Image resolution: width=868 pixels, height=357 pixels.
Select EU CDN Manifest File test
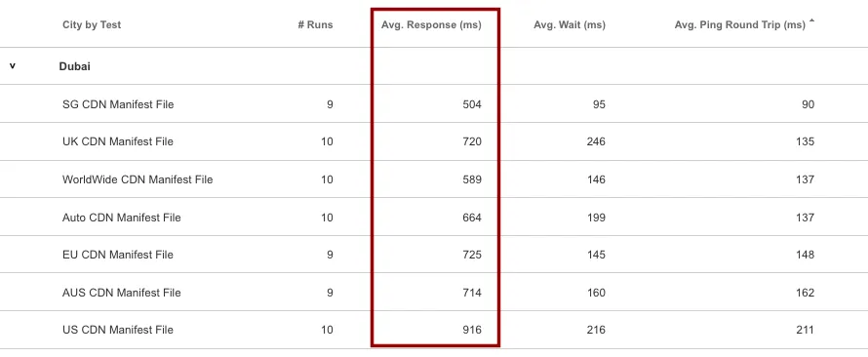(x=118, y=255)
